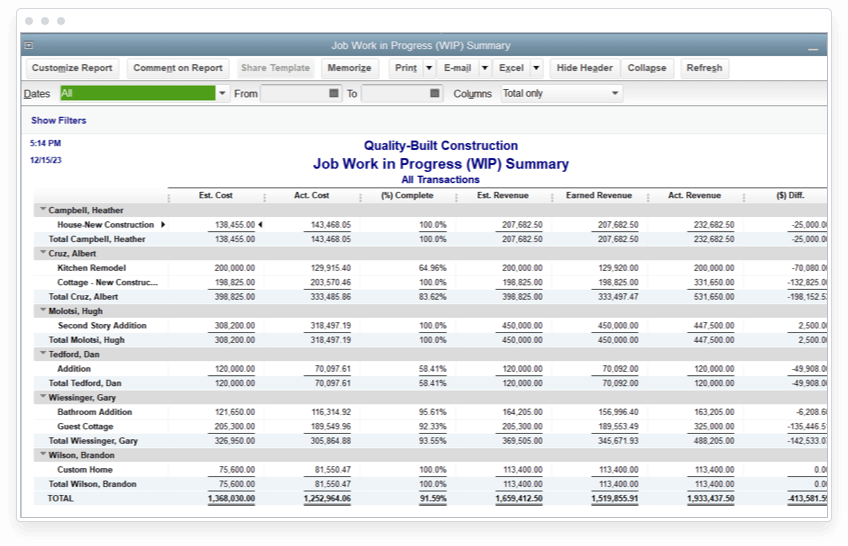Collapse the Cruz, Albert customer group
The height and width of the screenshot is (546, 848).
(42, 253)
